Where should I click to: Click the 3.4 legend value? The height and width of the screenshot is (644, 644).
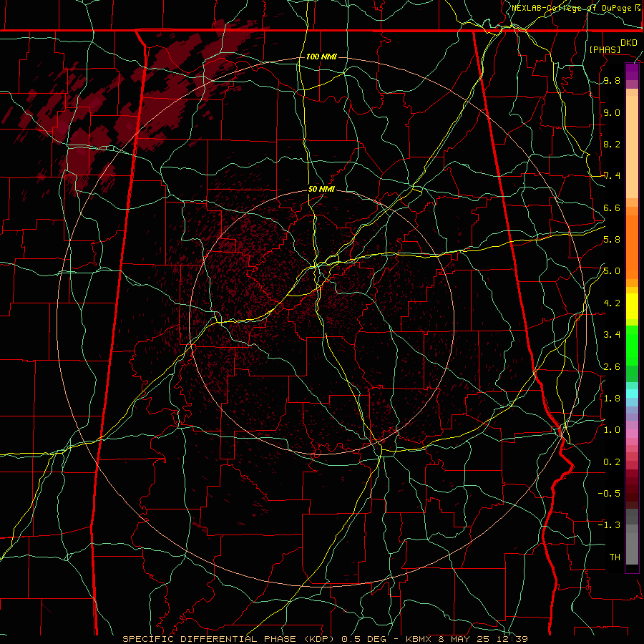tap(612, 335)
